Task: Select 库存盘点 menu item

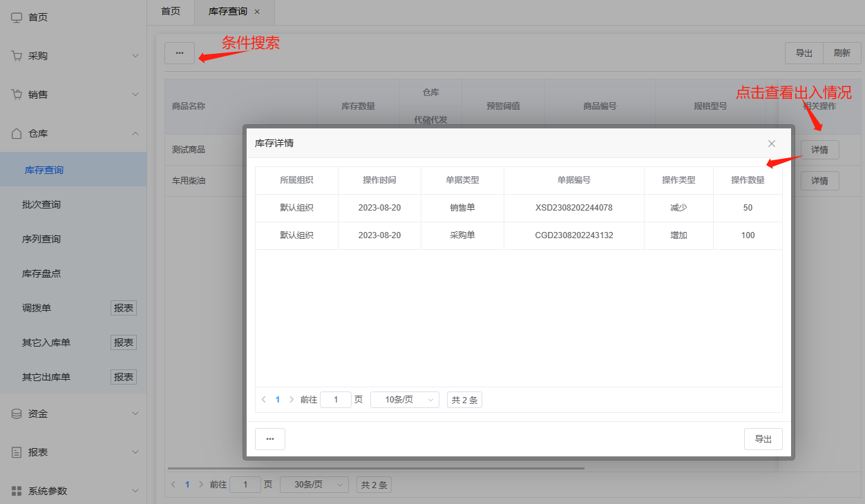Action: coord(41,273)
